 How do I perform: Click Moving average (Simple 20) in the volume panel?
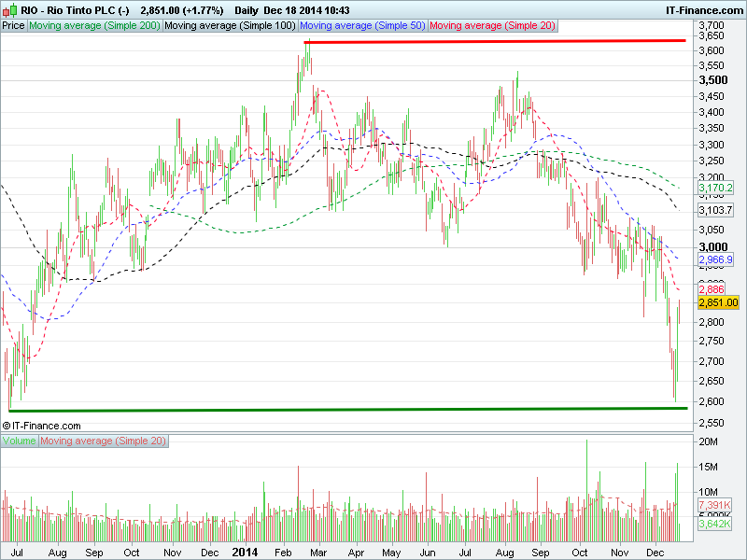point(104,441)
